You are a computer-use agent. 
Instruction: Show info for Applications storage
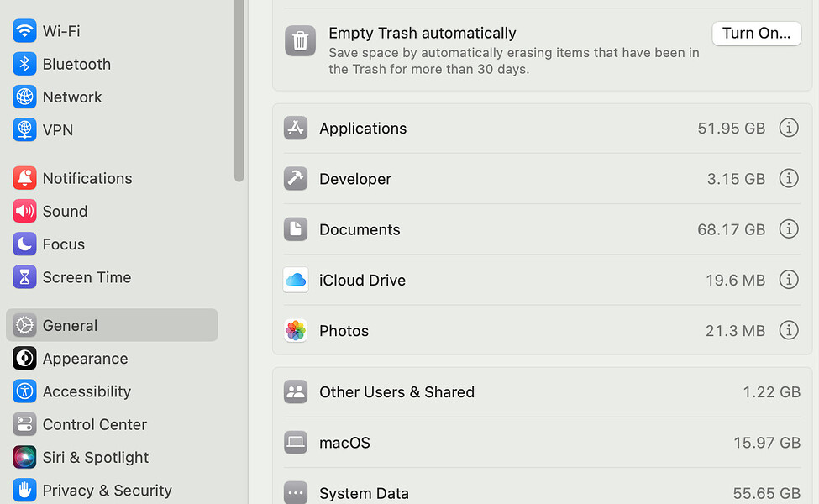point(789,128)
